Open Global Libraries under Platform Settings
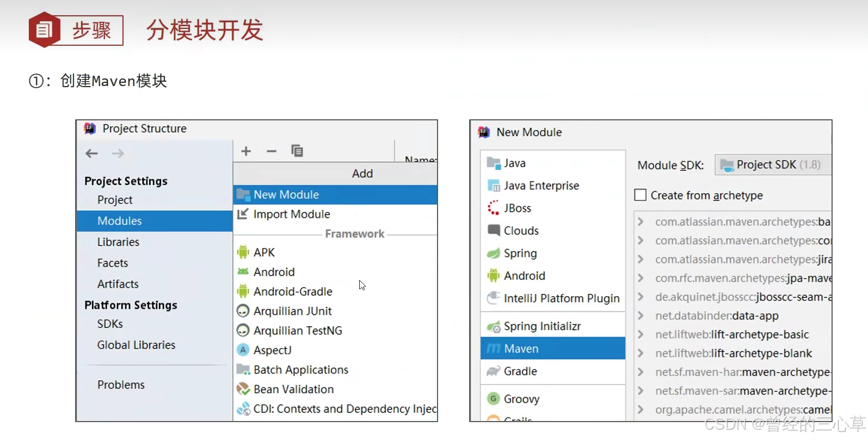868x439 pixels. (x=137, y=345)
